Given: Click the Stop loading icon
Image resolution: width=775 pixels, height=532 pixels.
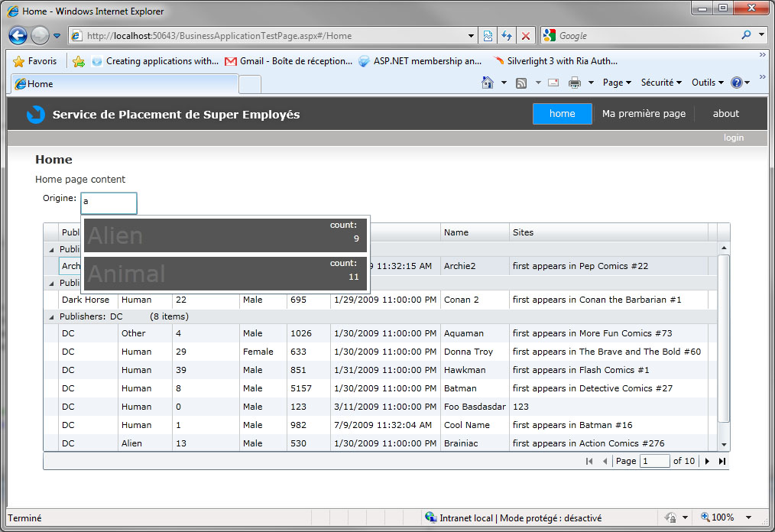Looking at the screenshot, I should (x=526, y=35).
